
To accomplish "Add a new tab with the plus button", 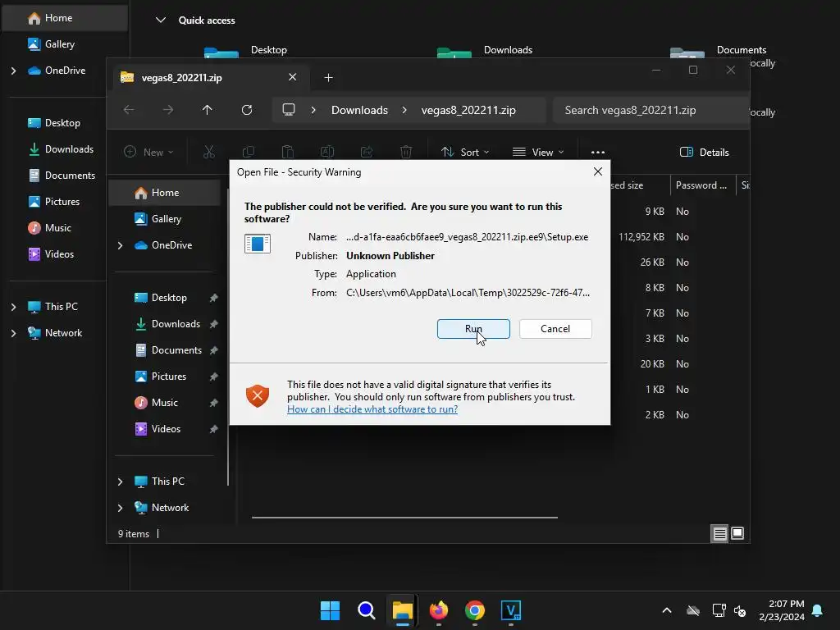I will point(328,78).
